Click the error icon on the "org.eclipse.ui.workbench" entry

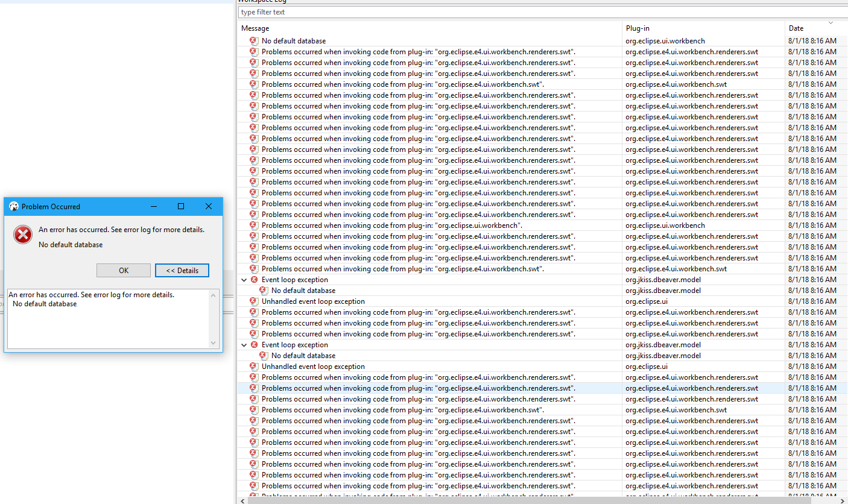253,225
